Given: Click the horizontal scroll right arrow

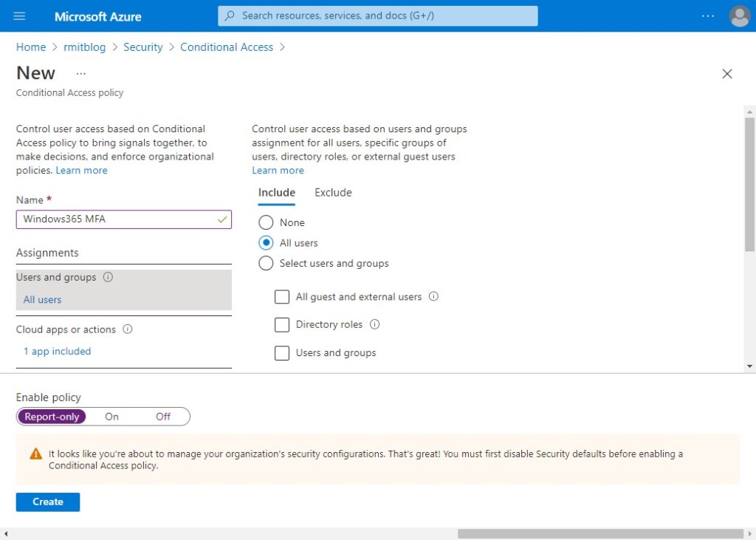Looking at the screenshot, I should [x=750, y=534].
